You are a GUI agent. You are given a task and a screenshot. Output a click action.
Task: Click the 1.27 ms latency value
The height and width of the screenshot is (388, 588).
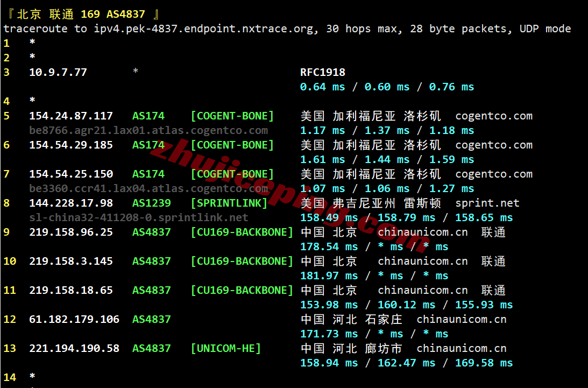451,188
